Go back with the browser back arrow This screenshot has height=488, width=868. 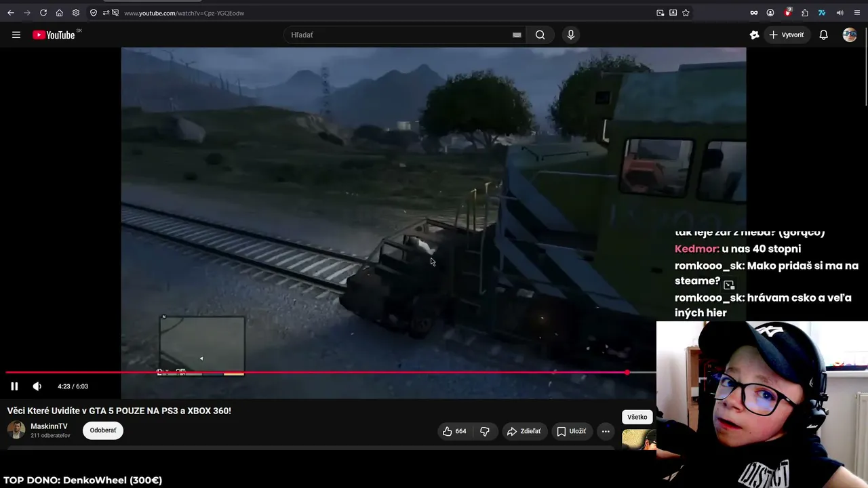[11, 13]
